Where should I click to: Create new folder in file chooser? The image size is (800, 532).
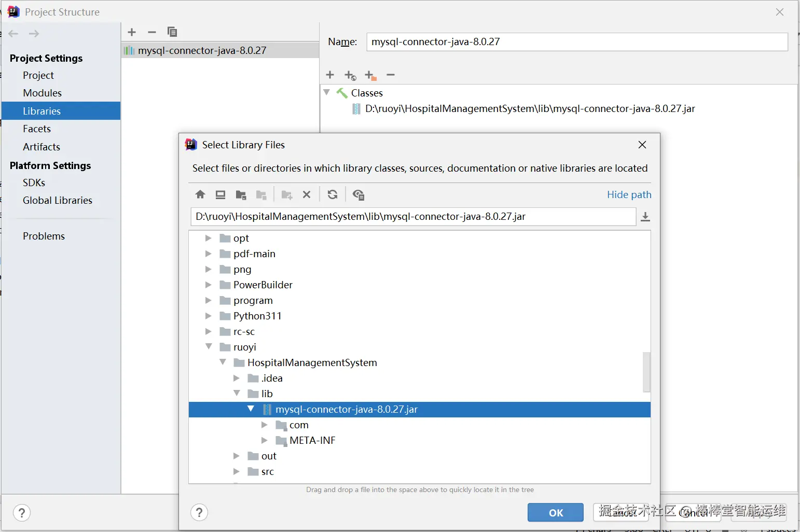pos(287,194)
